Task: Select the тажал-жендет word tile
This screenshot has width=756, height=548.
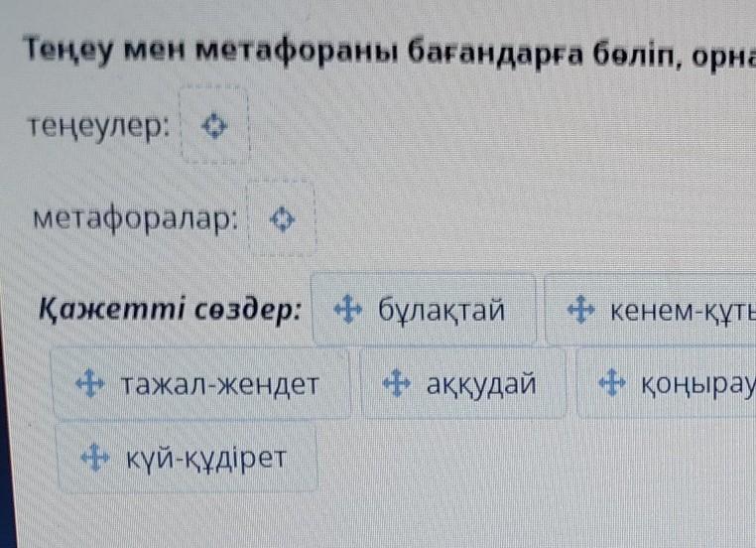Action: click(203, 383)
